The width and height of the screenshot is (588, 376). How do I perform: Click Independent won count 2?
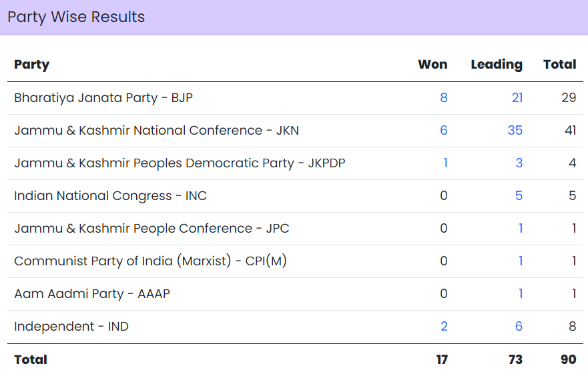(444, 326)
